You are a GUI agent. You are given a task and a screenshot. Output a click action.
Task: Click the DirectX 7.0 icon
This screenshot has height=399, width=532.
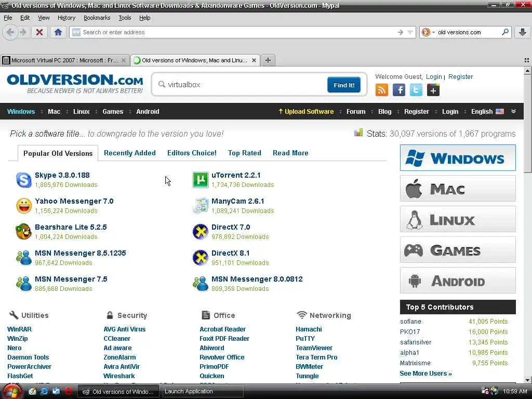(x=201, y=232)
